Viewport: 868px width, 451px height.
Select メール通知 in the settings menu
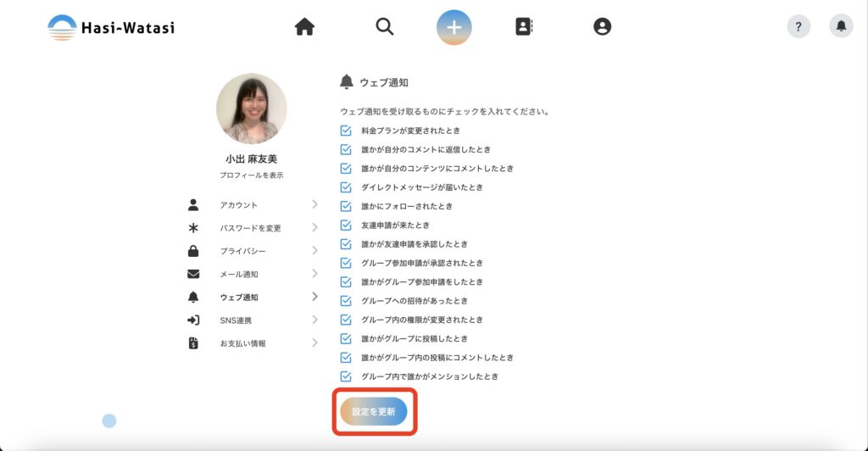tap(239, 275)
